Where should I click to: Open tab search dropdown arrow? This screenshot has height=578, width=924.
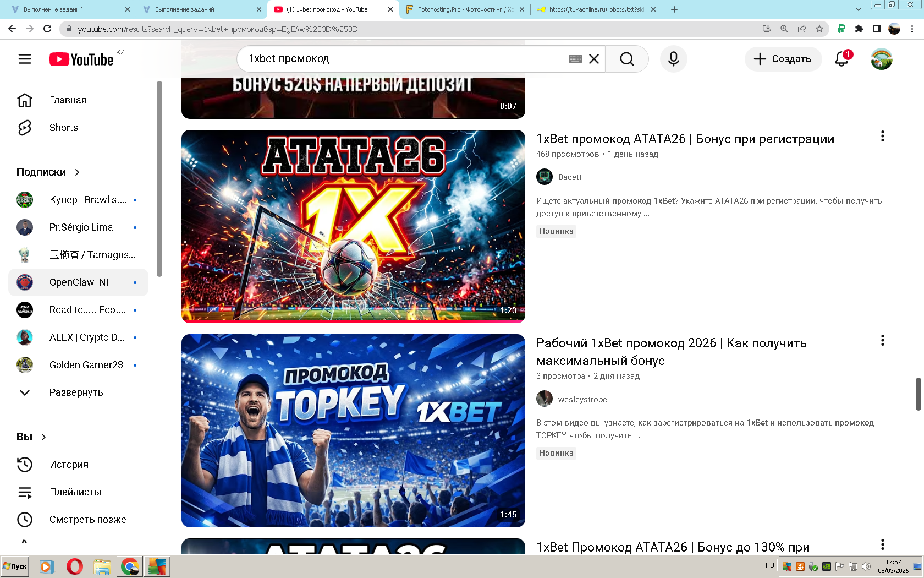tap(859, 9)
